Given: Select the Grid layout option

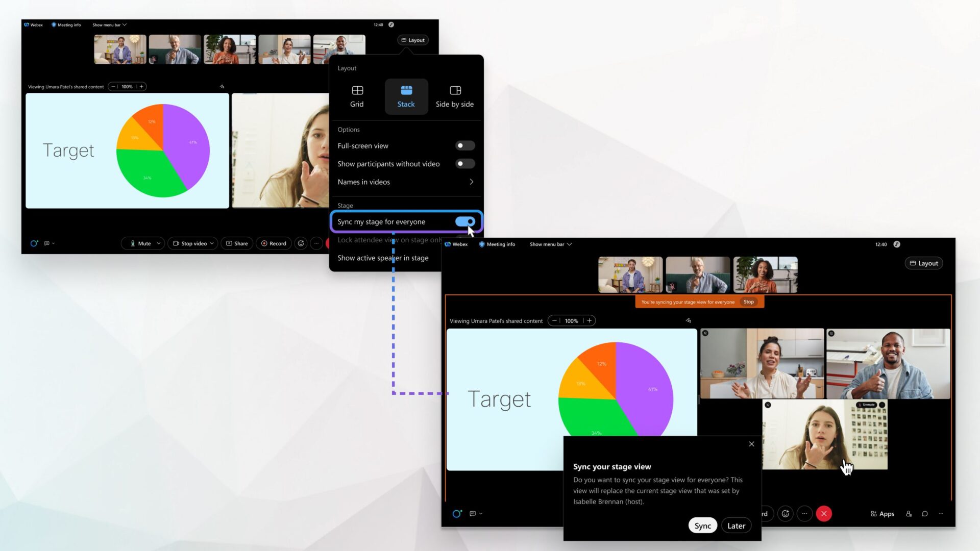Looking at the screenshot, I should tap(357, 96).
